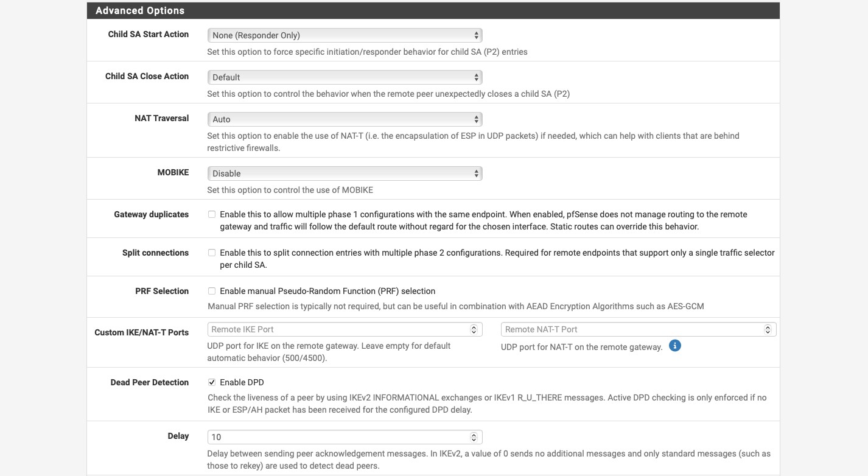Click the Advanced Options section header
Viewport: 868px width, 476px height.
(x=140, y=10)
